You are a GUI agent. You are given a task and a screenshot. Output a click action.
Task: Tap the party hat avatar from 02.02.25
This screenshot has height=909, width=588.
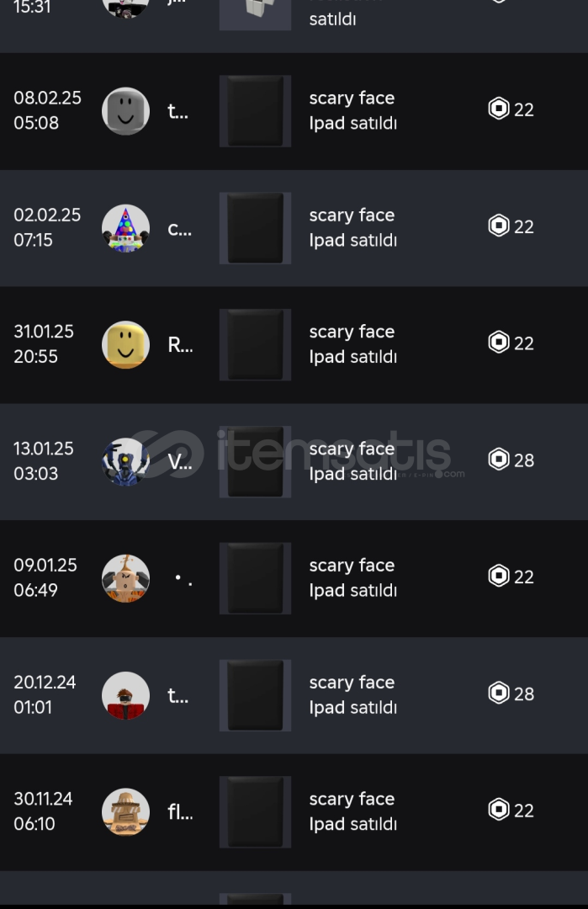(125, 228)
